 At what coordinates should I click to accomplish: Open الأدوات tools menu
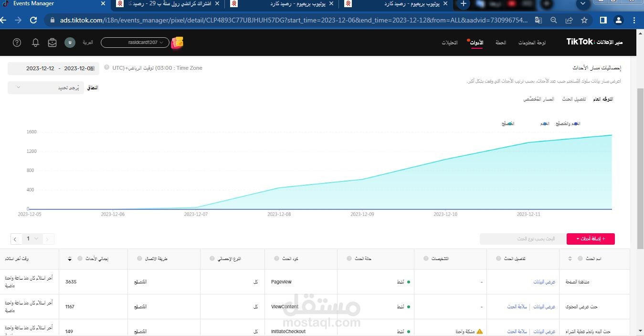[x=476, y=43]
